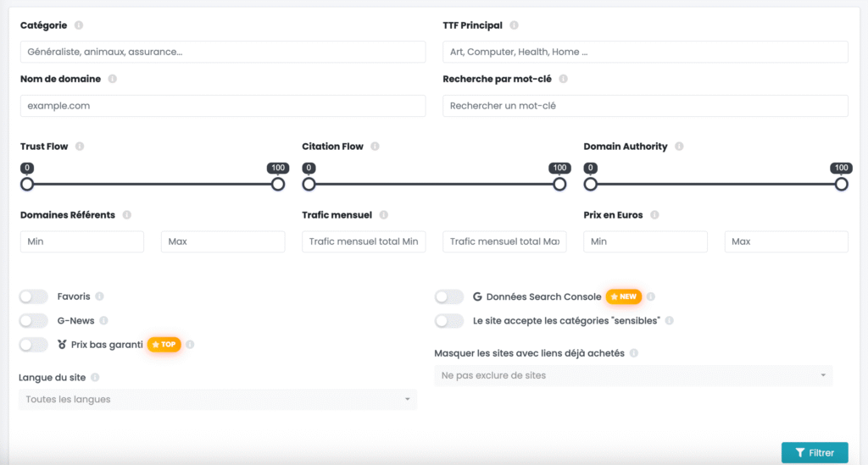
Task: Focus the Nom de domaine input field
Action: [223, 106]
